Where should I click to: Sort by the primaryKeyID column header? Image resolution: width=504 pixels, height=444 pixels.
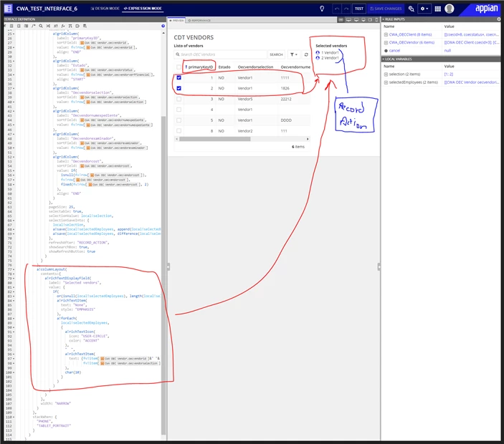[x=200, y=67]
